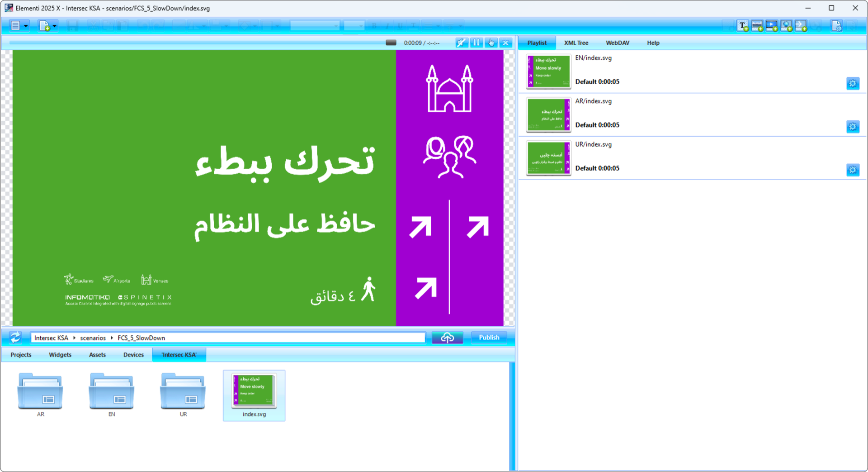
Task: Upload files using the cloud icon
Action: (447, 337)
